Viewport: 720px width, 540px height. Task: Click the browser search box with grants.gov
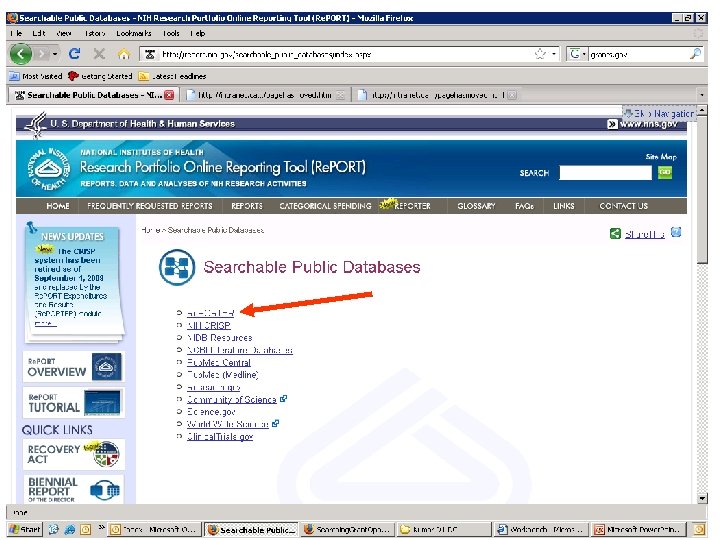638,54
